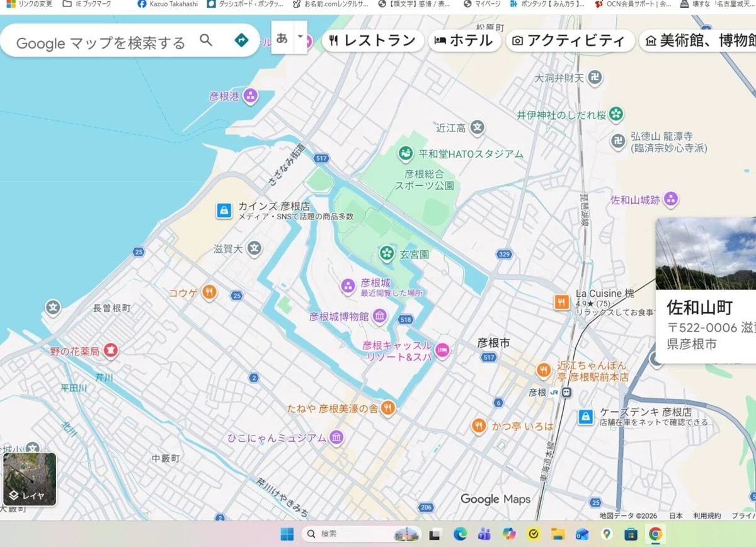This screenshot has width=756, height=547.
Task: Click the Chrome icon in the taskbar
Action: click(x=655, y=534)
